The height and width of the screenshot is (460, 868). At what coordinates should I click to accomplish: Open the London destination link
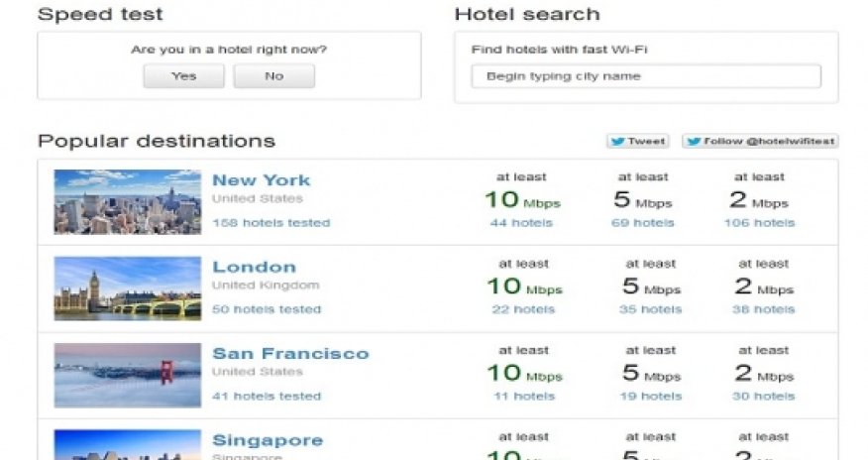click(254, 267)
